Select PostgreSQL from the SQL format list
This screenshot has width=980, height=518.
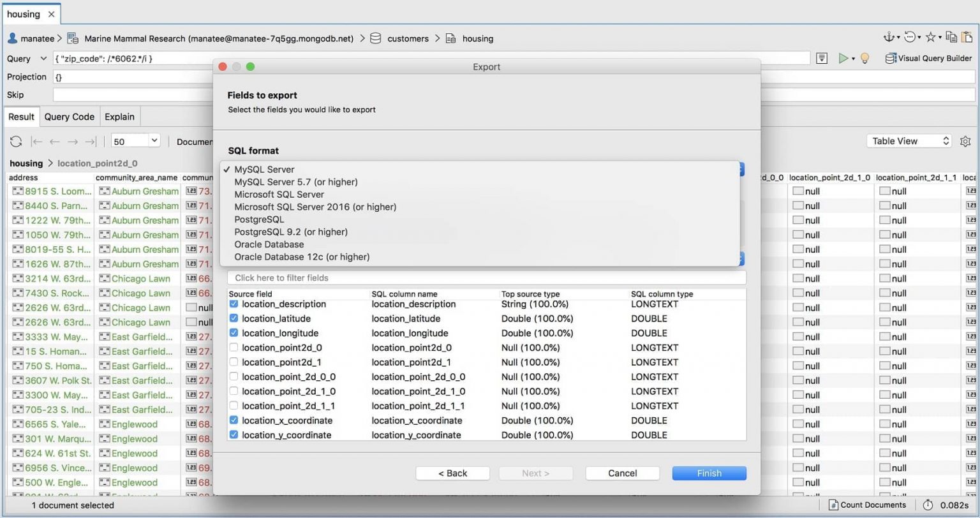[259, 219]
